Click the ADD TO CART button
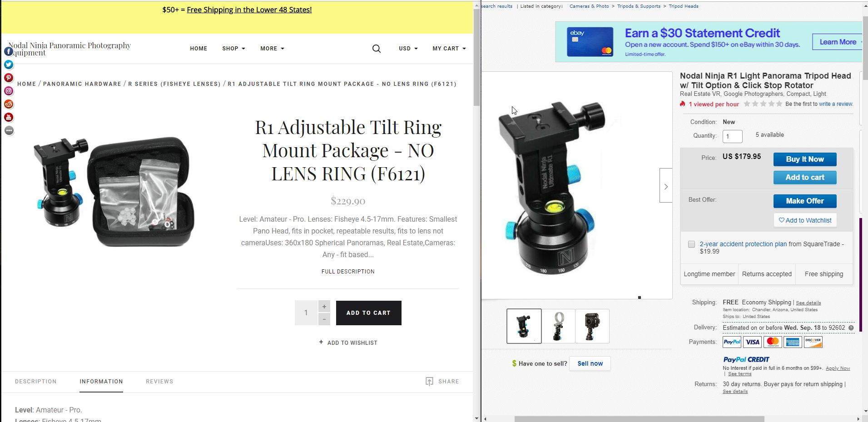 tap(368, 313)
